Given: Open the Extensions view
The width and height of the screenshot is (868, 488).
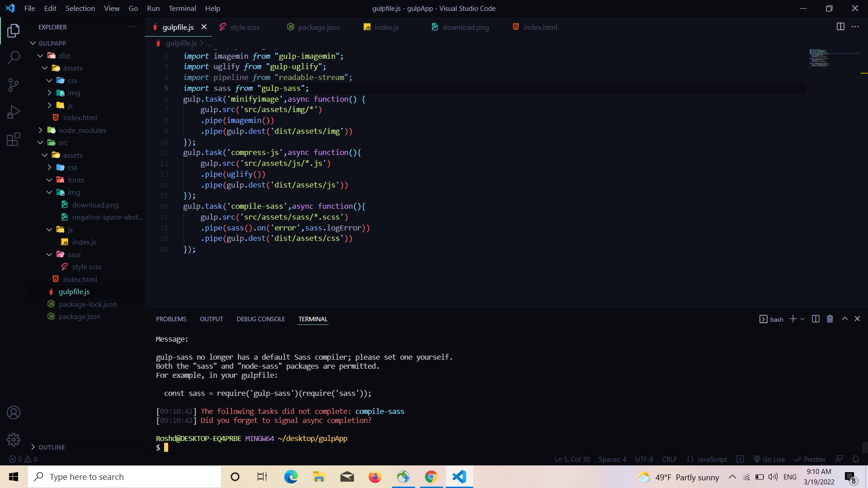Looking at the screenshot, I should click(14, 139).
